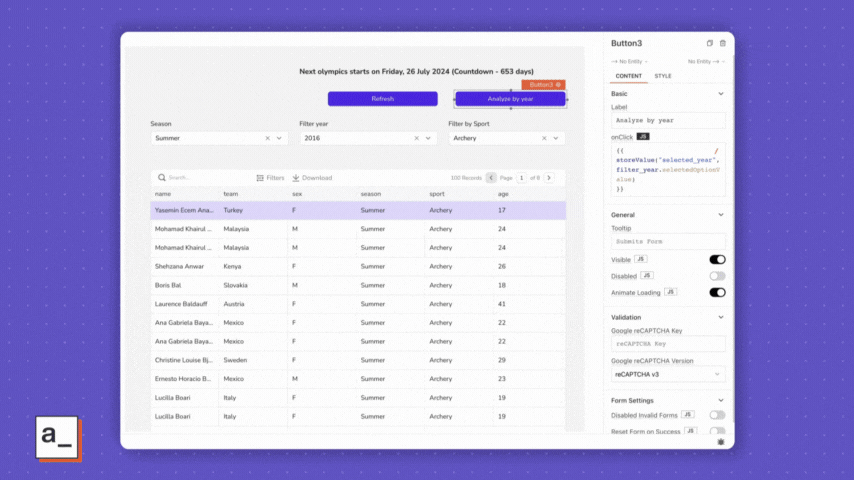Select the CONTENT tab

[x=629, y=76]
